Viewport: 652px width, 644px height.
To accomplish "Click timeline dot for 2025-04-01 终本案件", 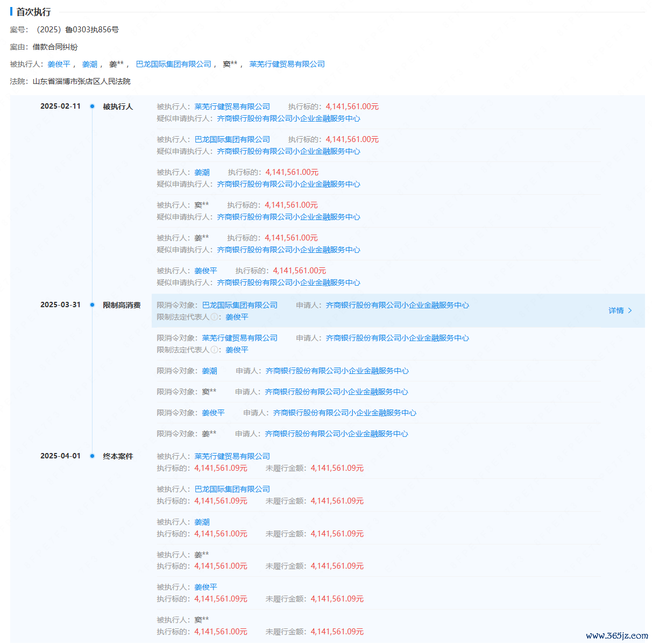I will [92, 456].
